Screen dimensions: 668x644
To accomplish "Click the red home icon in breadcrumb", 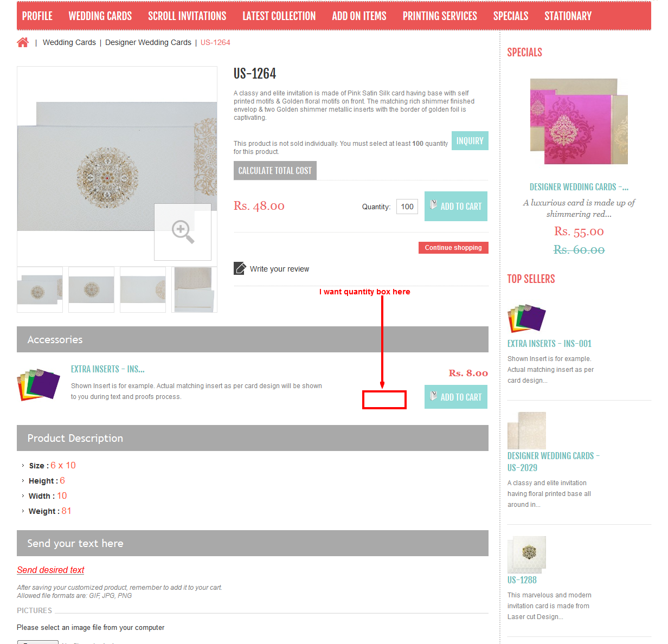I will pyautogui.click(x=23, y=42).
